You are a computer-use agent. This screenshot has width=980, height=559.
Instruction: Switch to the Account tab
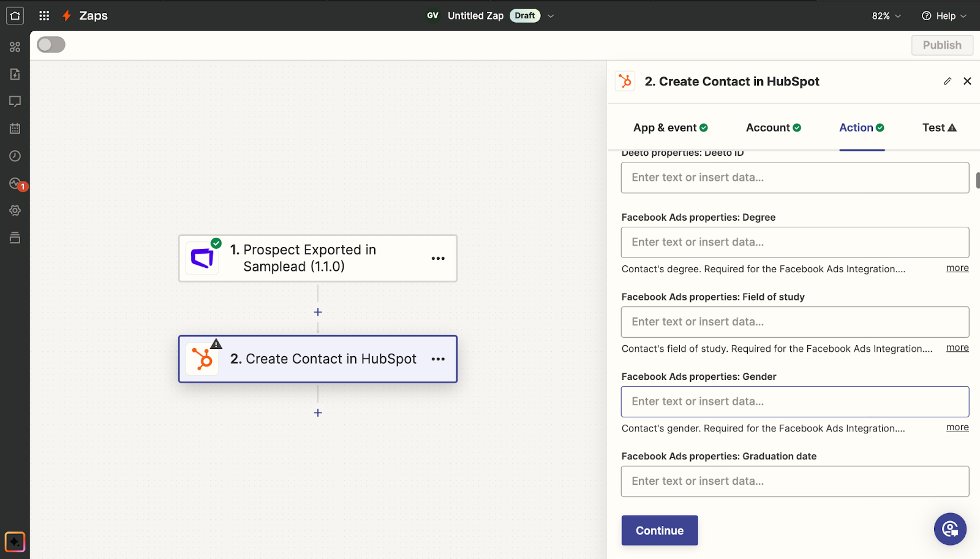pyautogui.click(x=774, y=127)
